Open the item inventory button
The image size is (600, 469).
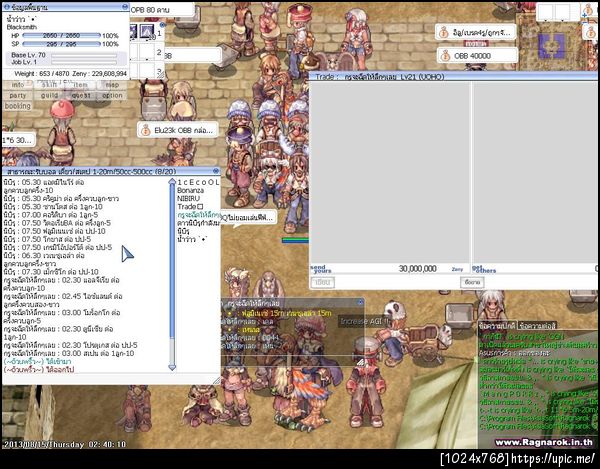point(80,85)
